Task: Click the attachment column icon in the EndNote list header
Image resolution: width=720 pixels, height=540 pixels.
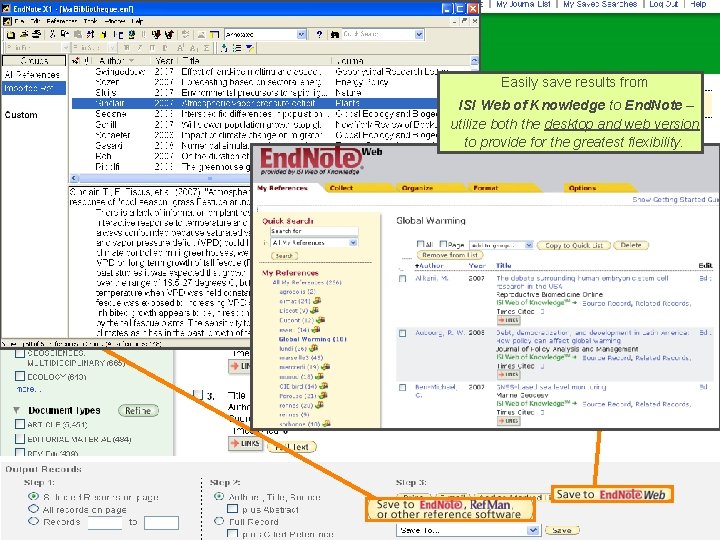Action: point(86,61)
